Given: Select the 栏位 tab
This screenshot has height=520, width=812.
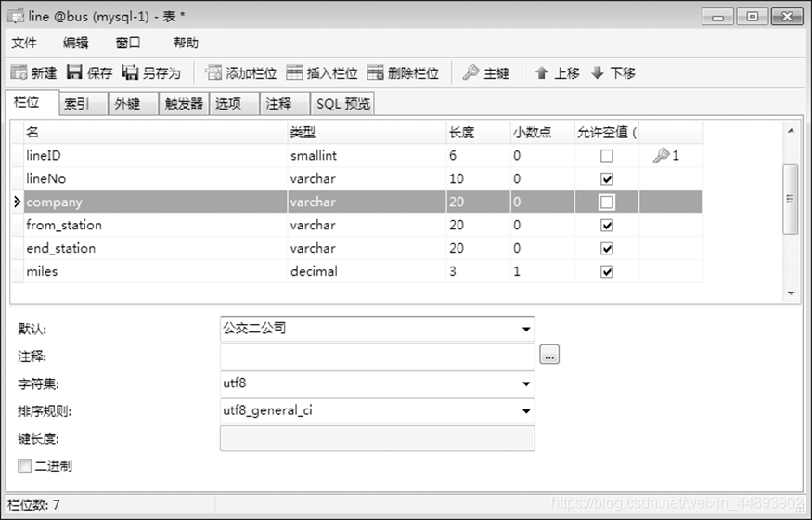Looking at the screenshot, I should [32, 102].
